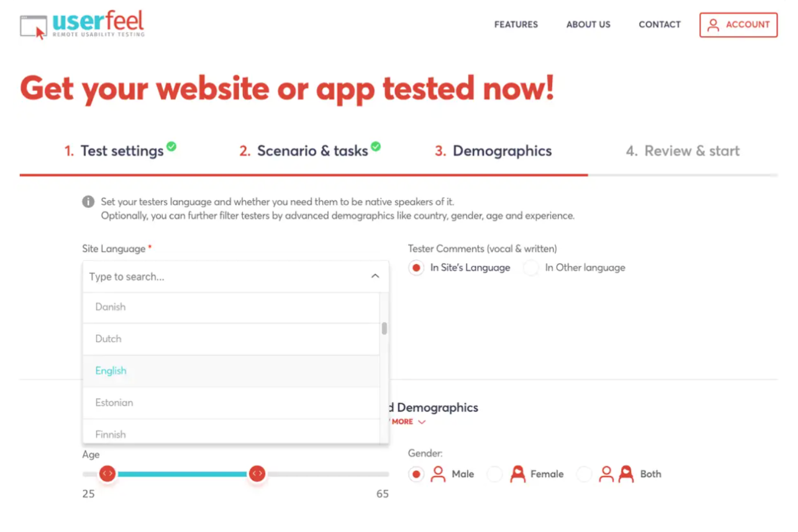Click the person icon inside the Account button
The image size is (798, 532).
coord(714,24)
